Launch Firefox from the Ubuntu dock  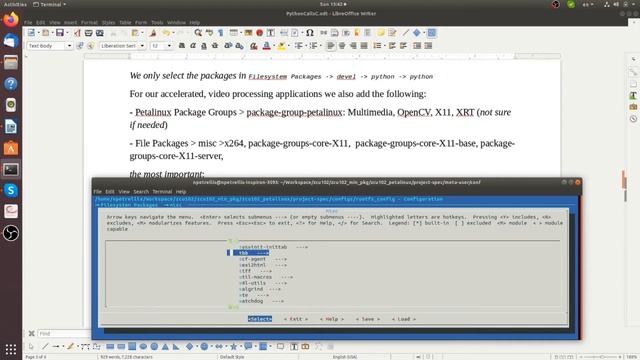pyautogui.click(x=11, y=19)
